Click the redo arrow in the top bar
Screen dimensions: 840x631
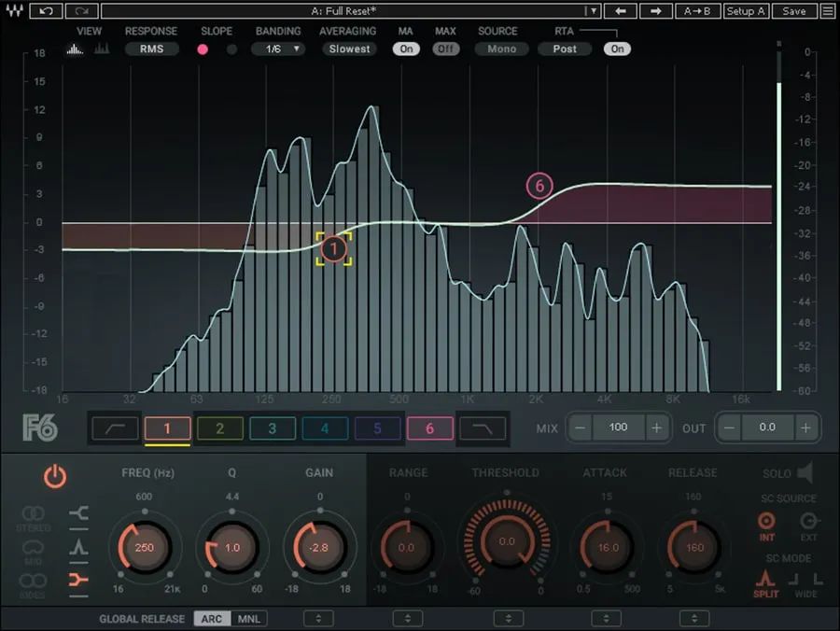(81, 11)
